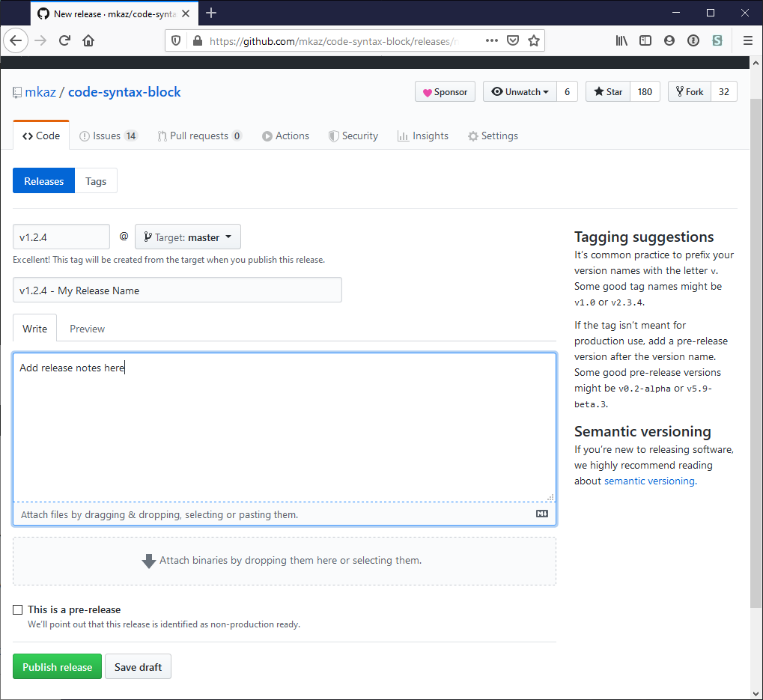Click the circled info extension icon
Viewport: 763px width, 700px height.
tap(693, 40)
